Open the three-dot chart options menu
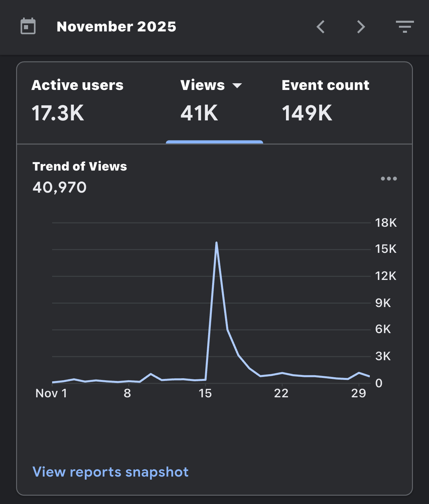The image size is (429, 504). [x=389, y=179]
